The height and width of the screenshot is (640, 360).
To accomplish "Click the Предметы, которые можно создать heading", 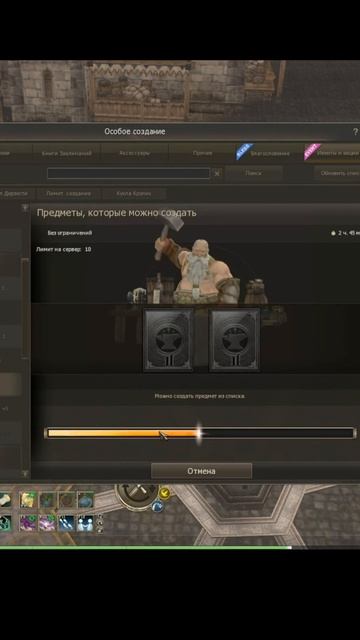I will pyautogui.click(x=117, y=213).
